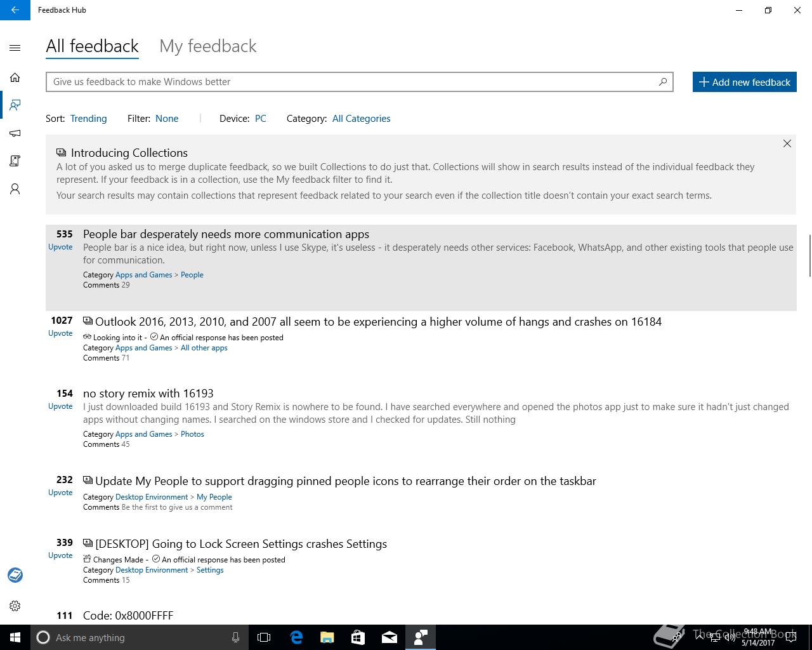Upvote the Update My People feedback
Screen dimensions: 812x650
(60, 493)
